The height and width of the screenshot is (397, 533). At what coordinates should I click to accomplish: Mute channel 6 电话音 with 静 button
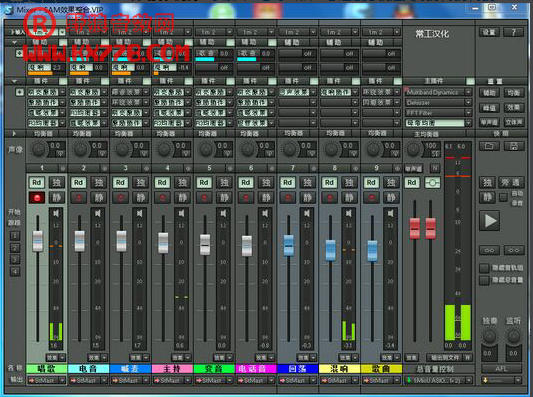tap(266, 197)
